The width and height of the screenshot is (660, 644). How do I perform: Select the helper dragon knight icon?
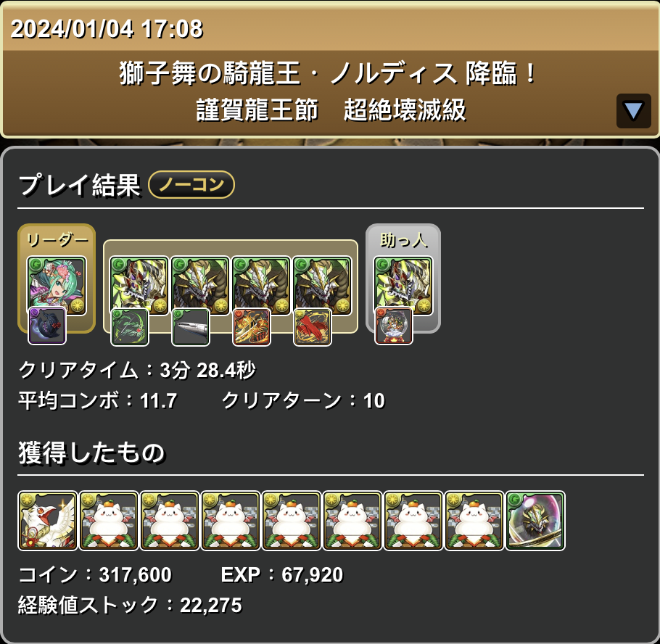pos(403,286)
